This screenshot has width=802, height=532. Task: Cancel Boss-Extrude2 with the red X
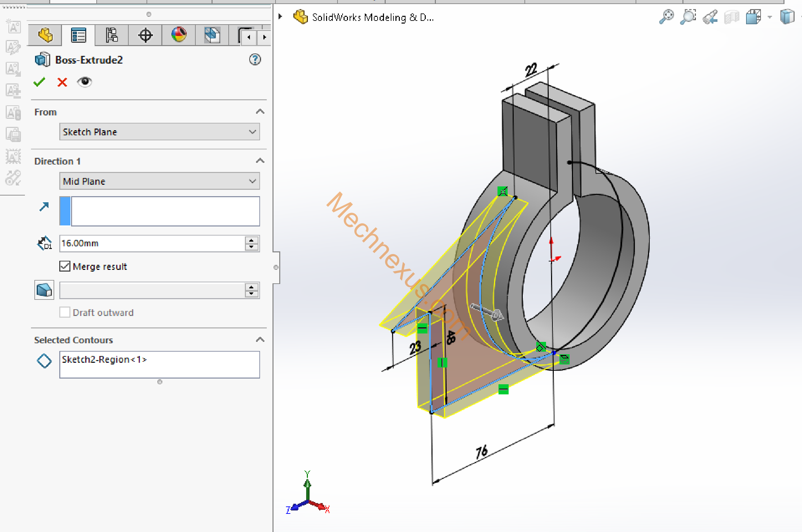[x=62, y=82]
